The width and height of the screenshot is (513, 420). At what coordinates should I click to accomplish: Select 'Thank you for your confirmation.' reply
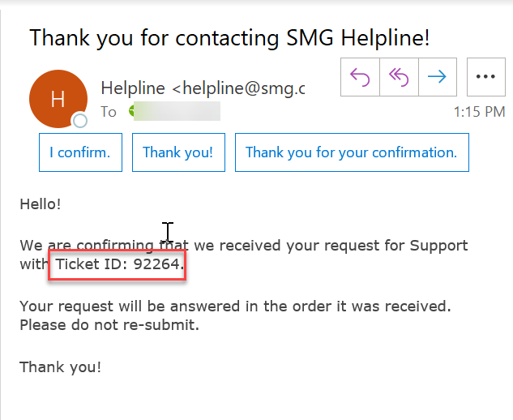(x=351, y=152)
